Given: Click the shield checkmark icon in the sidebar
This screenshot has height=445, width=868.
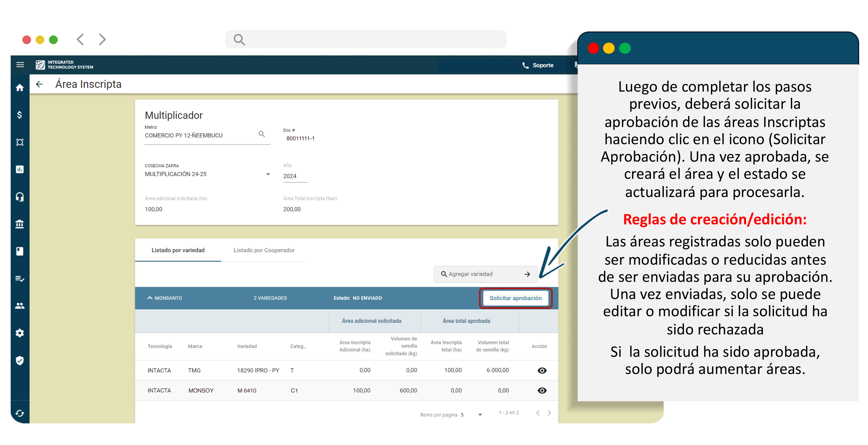Looking at the screenshot, I should (20, 360).
